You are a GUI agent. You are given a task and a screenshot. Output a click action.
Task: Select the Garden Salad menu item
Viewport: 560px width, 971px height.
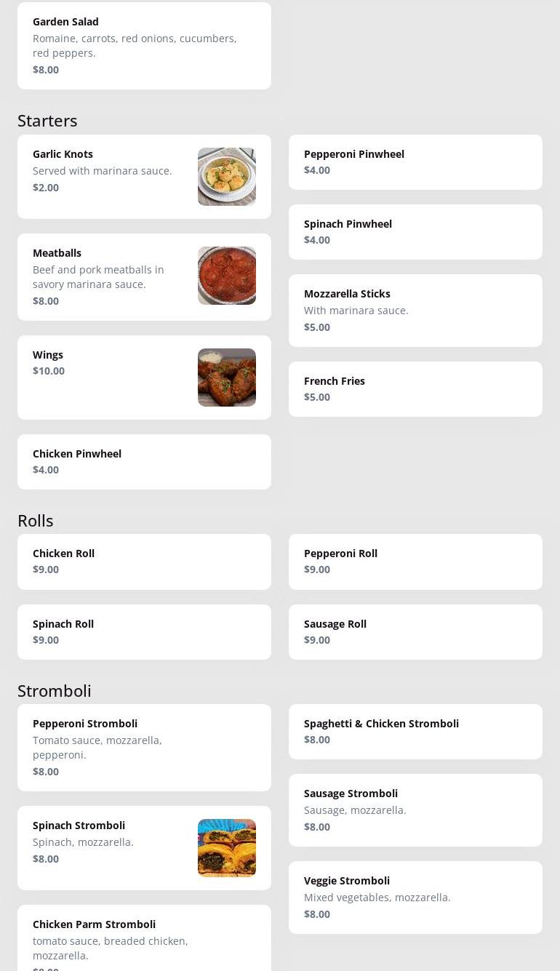144,45
